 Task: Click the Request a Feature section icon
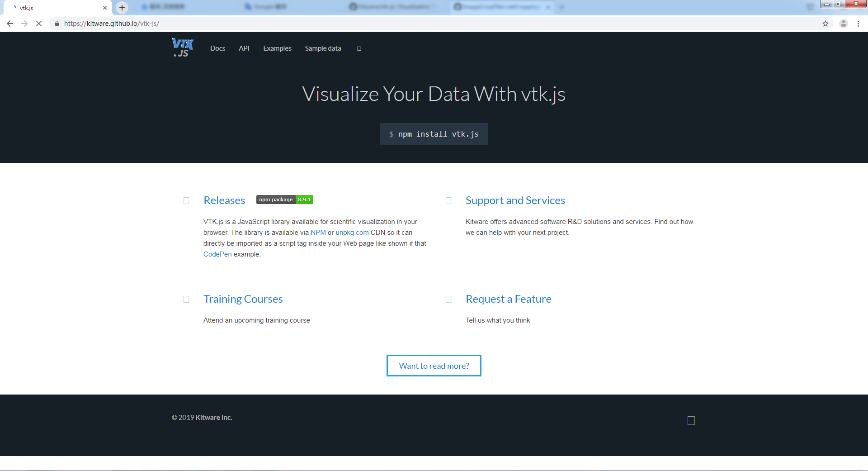point(448,299)
